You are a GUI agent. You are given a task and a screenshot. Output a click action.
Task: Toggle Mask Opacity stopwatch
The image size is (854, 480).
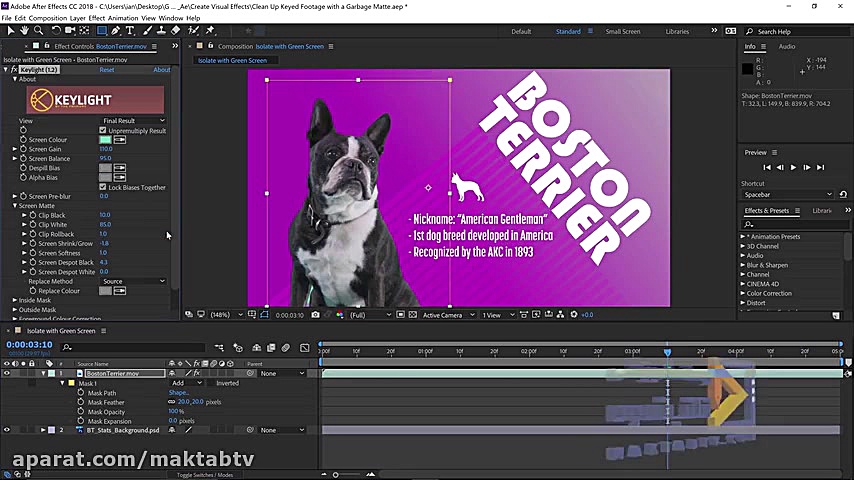tap(81, 412)
